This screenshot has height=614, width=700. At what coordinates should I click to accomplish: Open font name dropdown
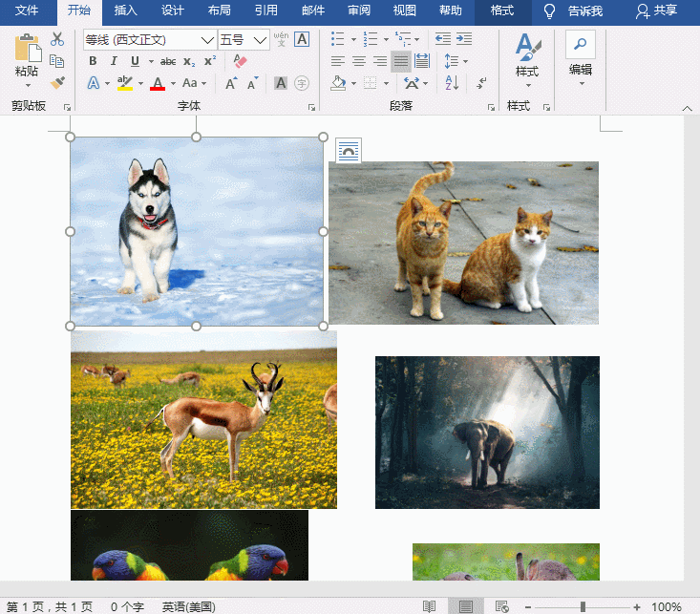(207, 40)
